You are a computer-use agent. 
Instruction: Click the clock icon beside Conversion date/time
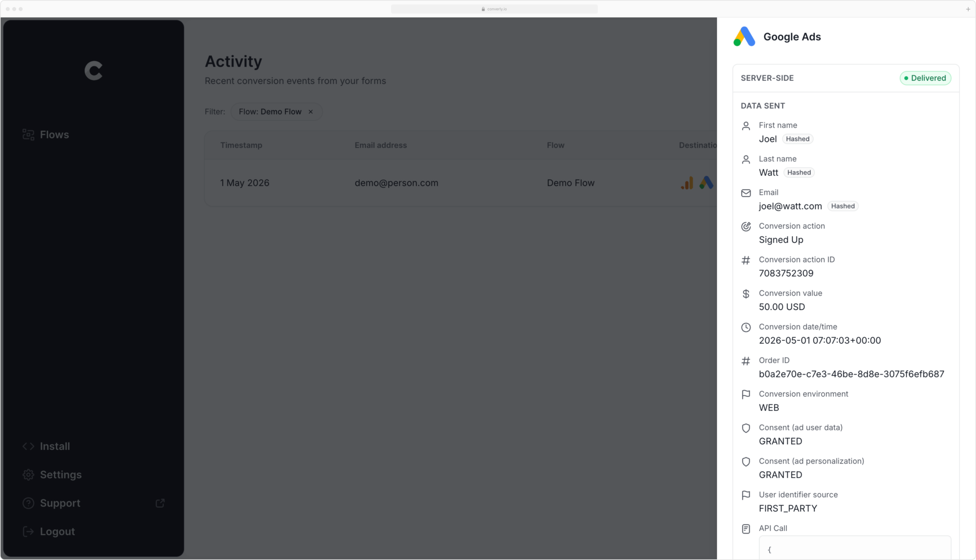pyautogui.click(x=746, y=327)
